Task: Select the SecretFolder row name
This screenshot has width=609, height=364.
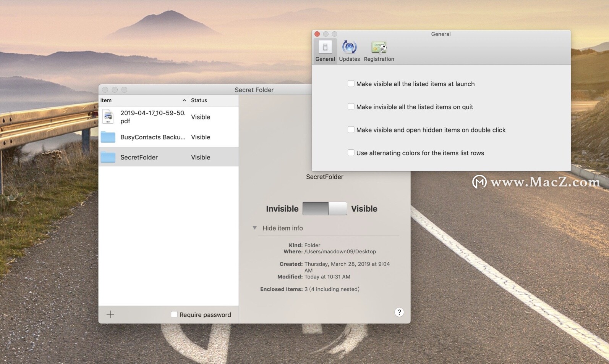Action: click(139, 157)
